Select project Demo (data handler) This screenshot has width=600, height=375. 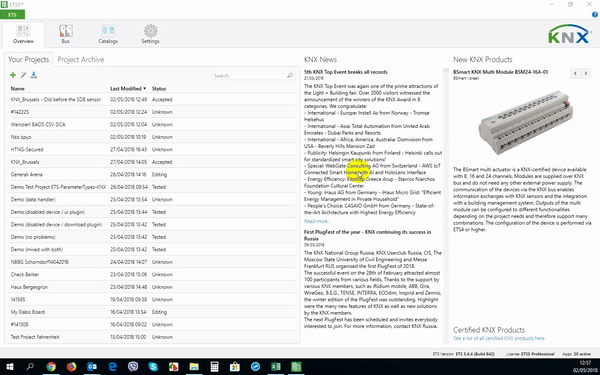pyautogui.click(x=152, y=199)
